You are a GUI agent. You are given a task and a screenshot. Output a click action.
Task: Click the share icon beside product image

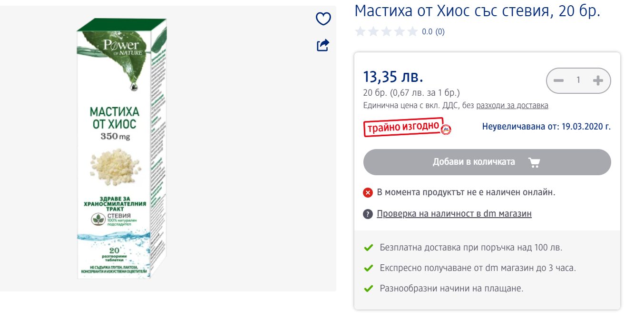pyautogui.click(x=323, y=45)
